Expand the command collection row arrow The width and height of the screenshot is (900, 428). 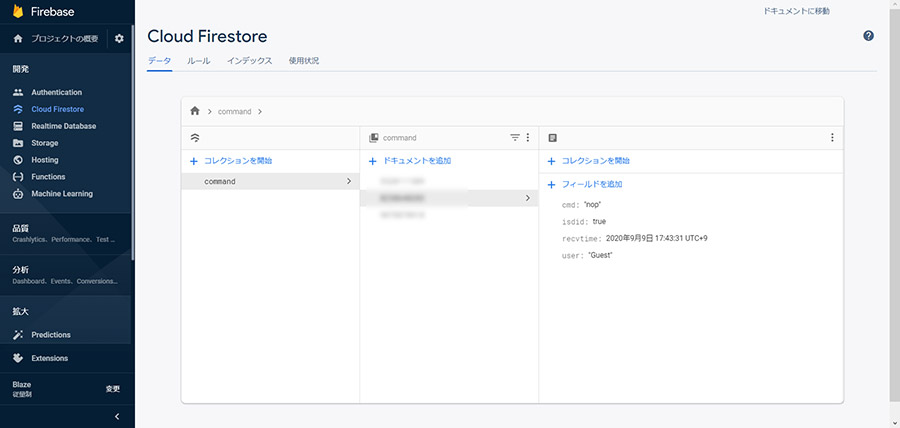tap(349, 181)
